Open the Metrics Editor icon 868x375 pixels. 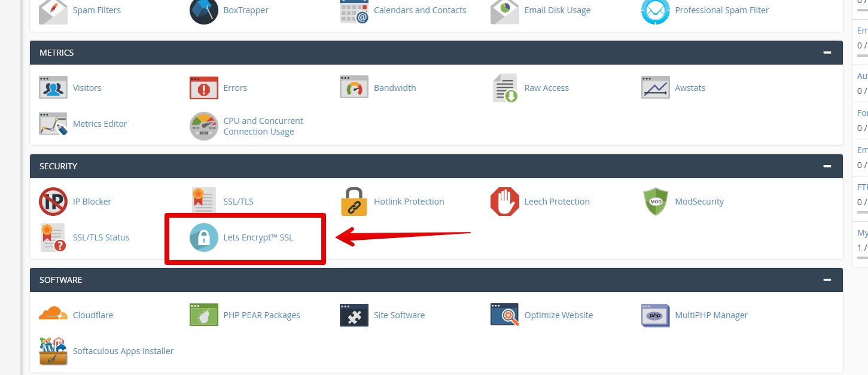tap(53, 124)
